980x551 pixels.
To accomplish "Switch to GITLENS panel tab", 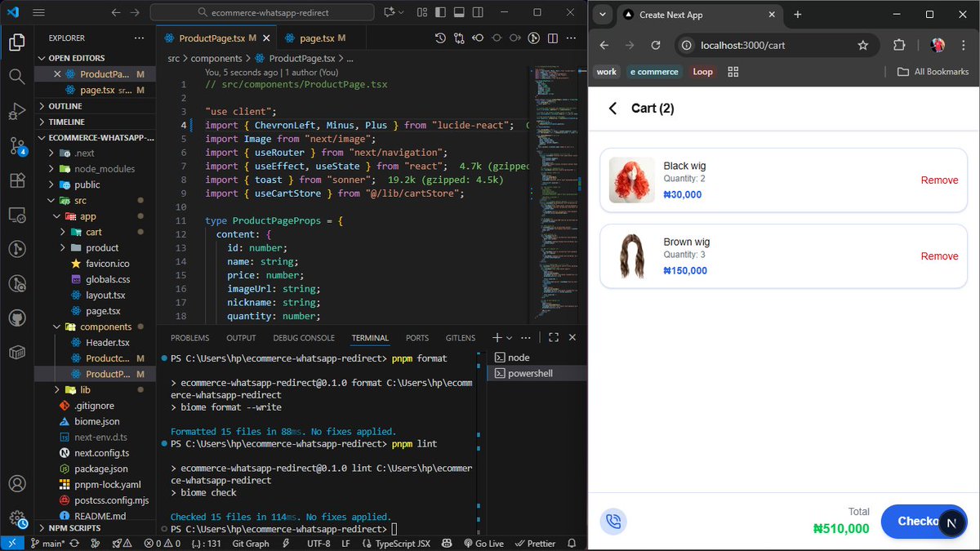I will (461, 338).
